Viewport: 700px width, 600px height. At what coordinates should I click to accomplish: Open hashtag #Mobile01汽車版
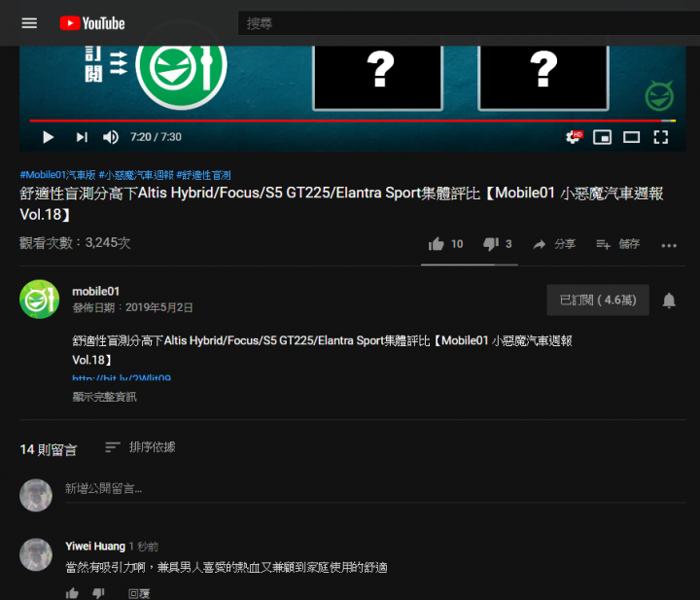pyautogui.click(x=57, y=175)
